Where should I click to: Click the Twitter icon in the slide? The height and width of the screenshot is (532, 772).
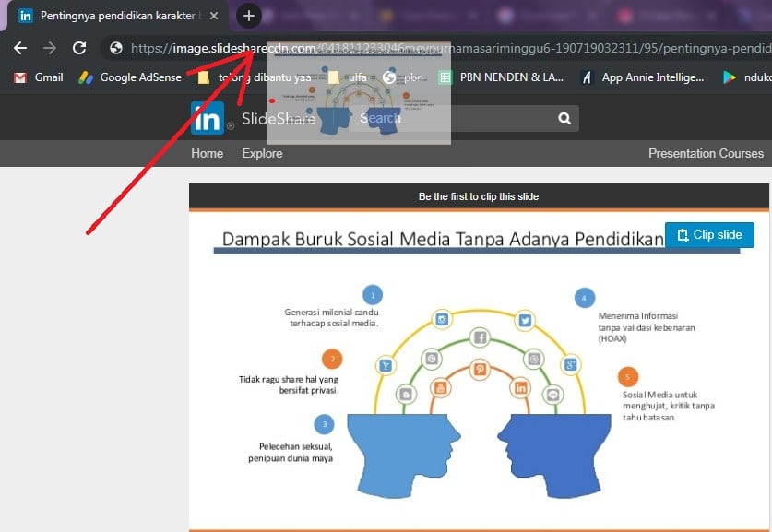pos(525,320)
